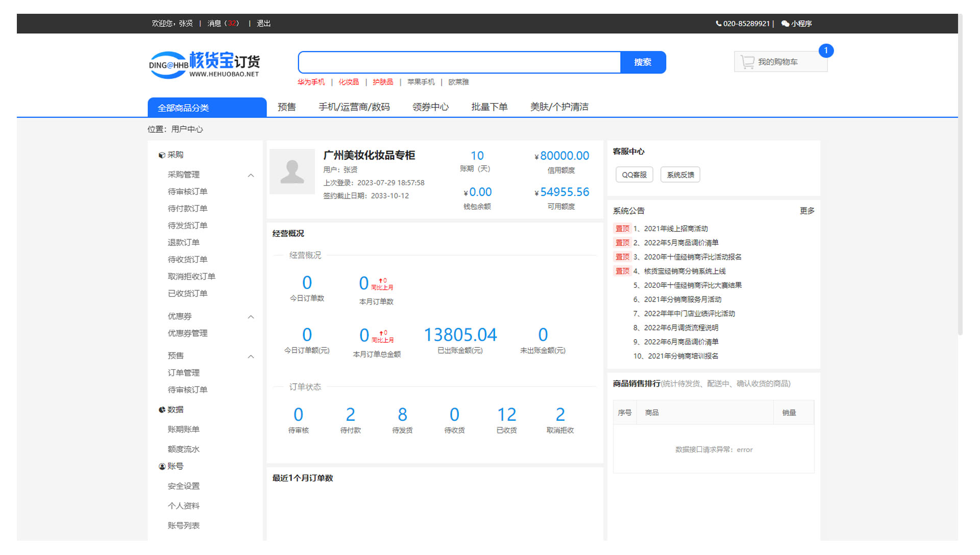Click the 采购 sidebar section icon

coord(162,155)
